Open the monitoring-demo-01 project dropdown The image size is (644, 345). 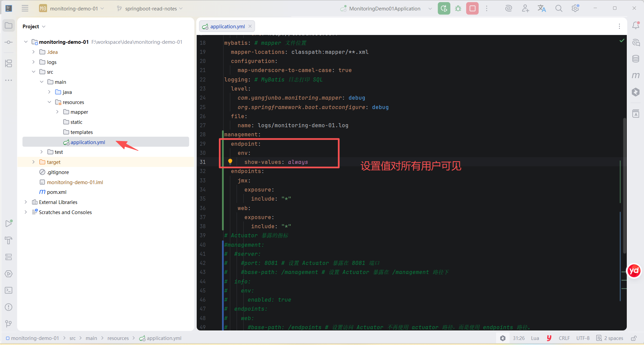click(72, 8)
